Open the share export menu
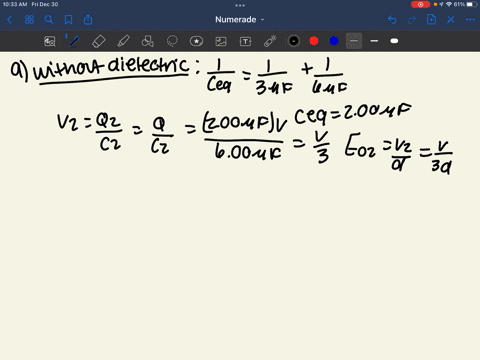480x360 pixels. (88, 20)
